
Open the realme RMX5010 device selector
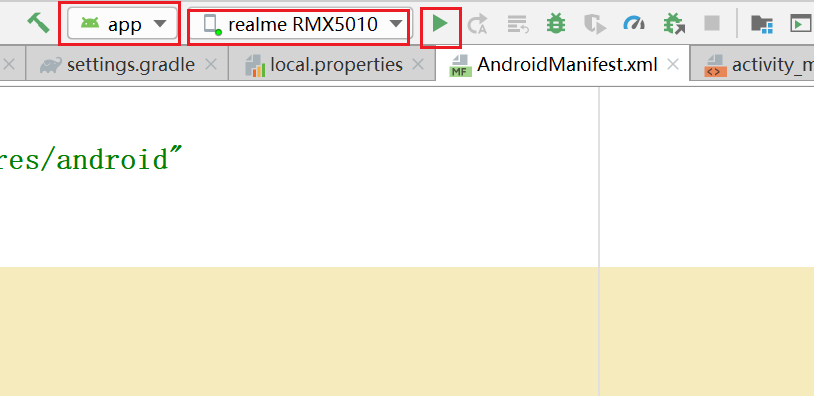(300, 24)
